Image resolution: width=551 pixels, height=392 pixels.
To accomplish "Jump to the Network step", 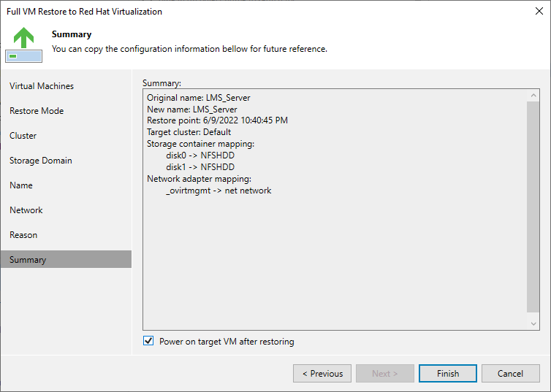I will point(26,210).
